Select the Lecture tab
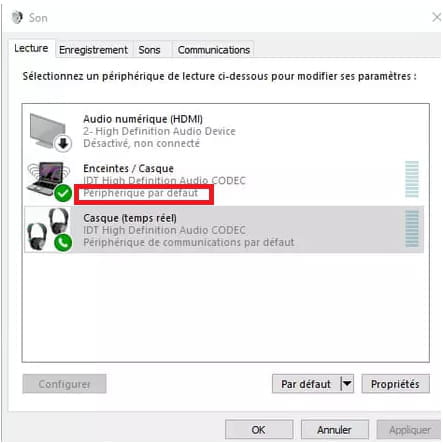443x445 pixels. [x=31, y=49]
